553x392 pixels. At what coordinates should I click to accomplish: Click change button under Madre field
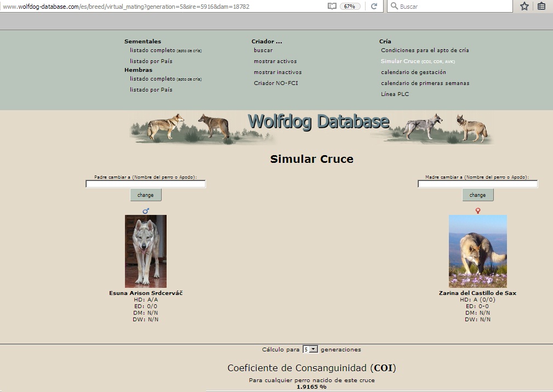coord(478,195)
